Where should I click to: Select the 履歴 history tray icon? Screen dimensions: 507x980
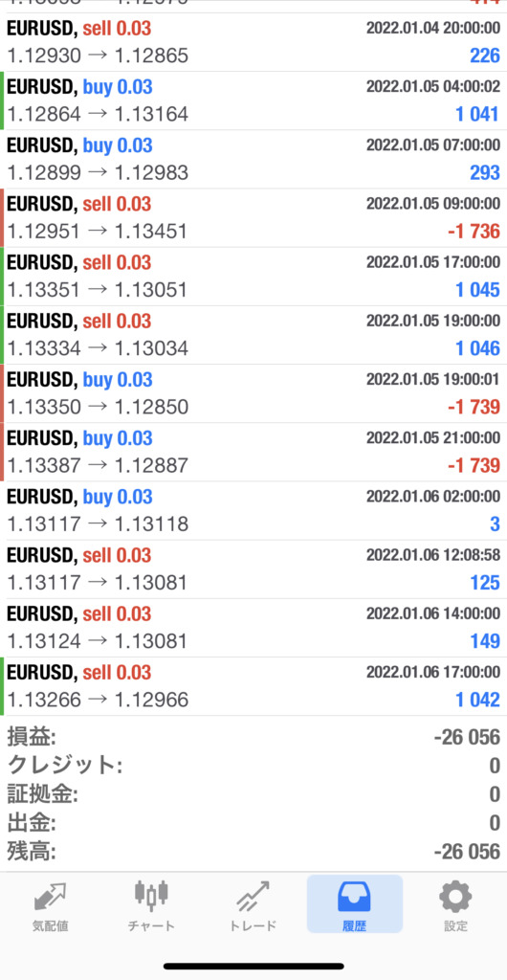pos(354,897)
